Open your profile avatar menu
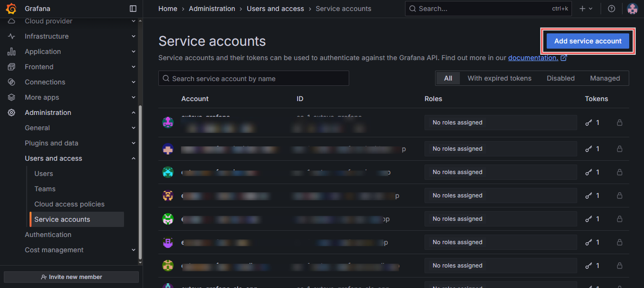644x288 pixels. 632,8
